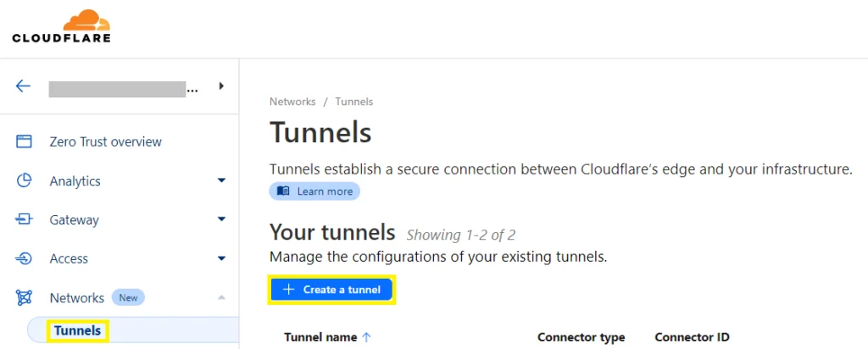
Task: Click the Gateway icon in sidebar
Action: (24, 219)
